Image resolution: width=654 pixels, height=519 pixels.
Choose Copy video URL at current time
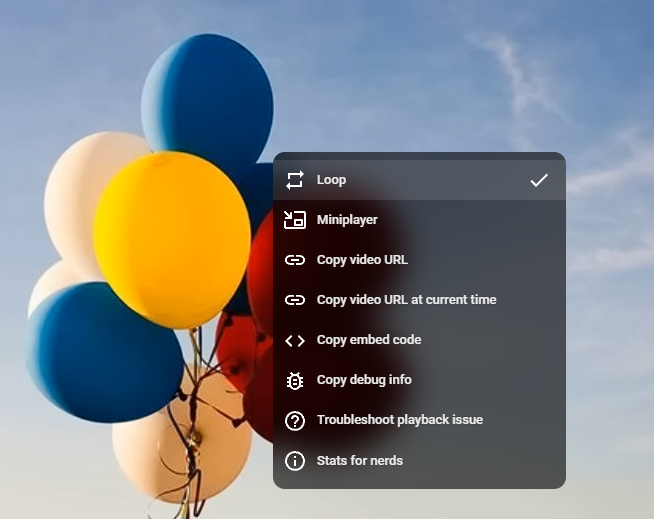419,300
